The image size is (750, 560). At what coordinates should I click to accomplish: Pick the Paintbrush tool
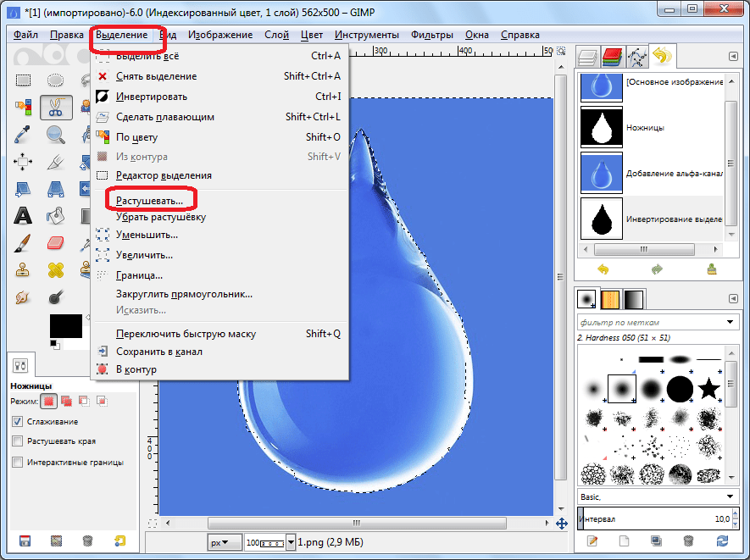coord(22,243)
